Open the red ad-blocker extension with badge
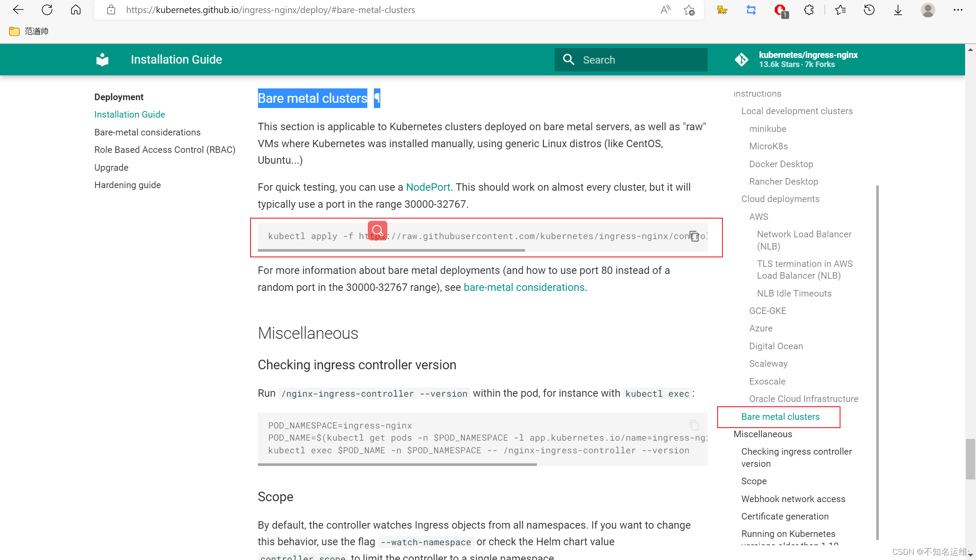Viewport: 976px width, 560px height. coord(781,10)
